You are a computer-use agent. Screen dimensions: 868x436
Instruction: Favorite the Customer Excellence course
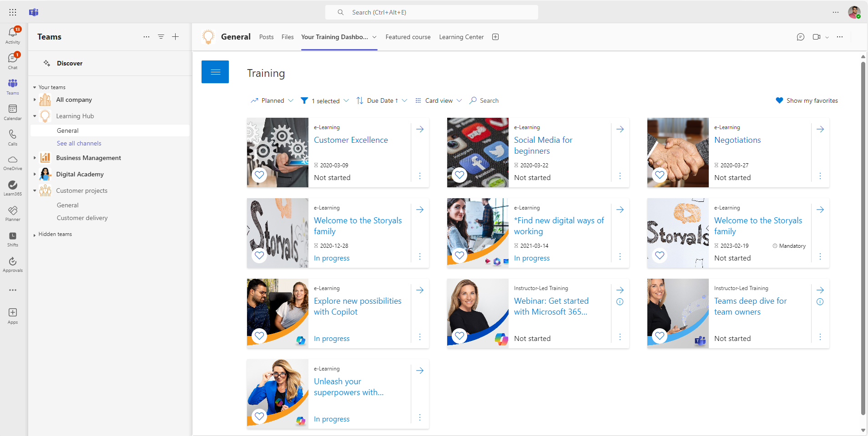259,175
